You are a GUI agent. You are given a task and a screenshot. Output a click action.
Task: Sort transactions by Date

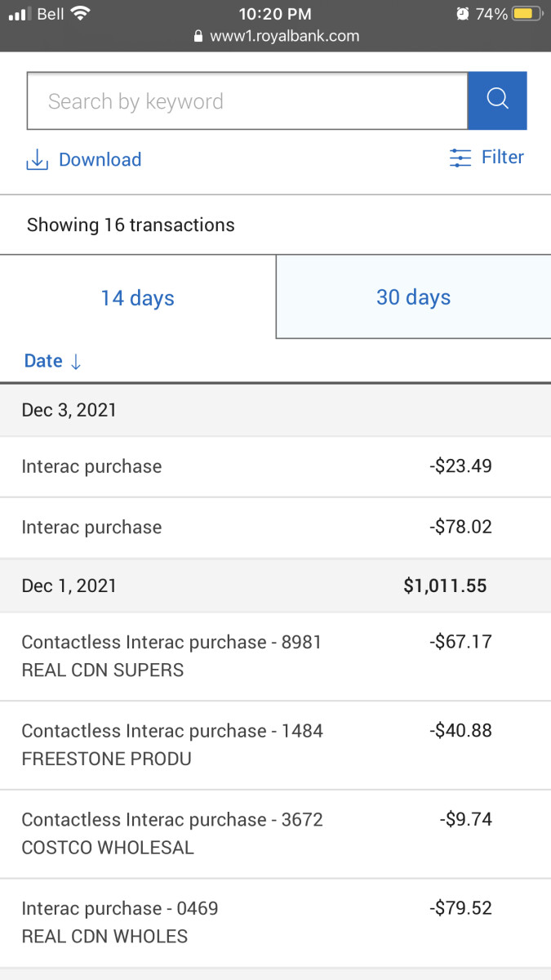pos(43,361)
